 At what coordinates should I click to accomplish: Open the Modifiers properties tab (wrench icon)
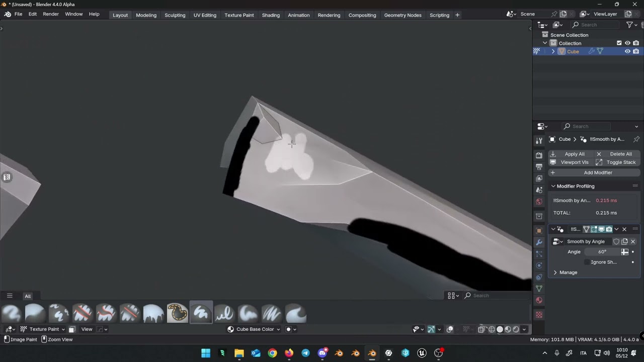pos(539,242)
